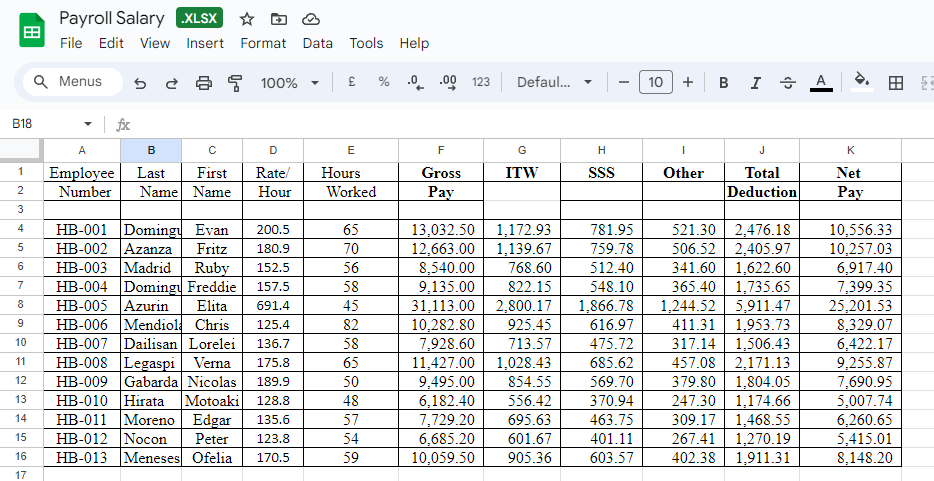Select column F header
This screenshot has width=934, height=481.
tap(441, 151)
